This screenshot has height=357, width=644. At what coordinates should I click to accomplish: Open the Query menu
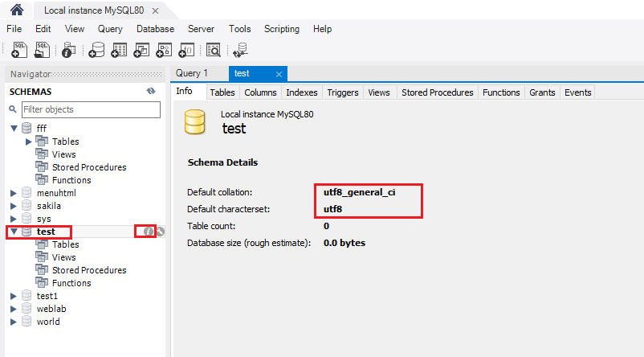[110, 29]
